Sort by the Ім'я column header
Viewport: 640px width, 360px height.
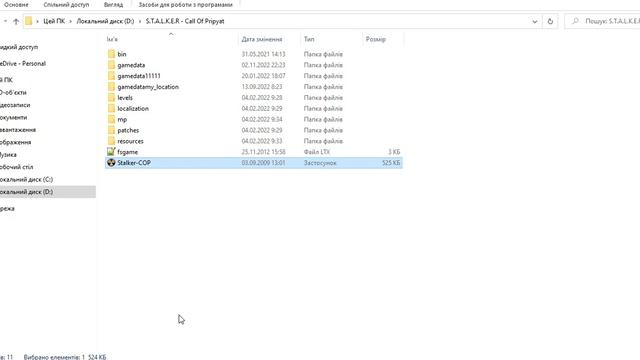coord(112,39)
